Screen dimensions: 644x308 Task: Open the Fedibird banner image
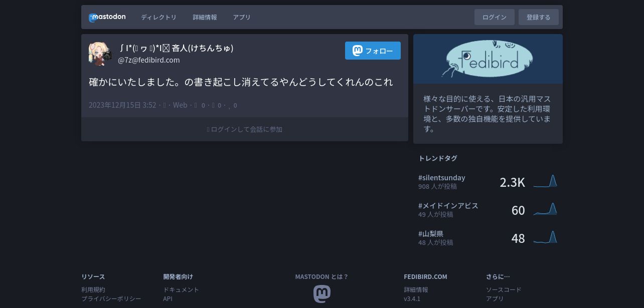tap(488, 59)
